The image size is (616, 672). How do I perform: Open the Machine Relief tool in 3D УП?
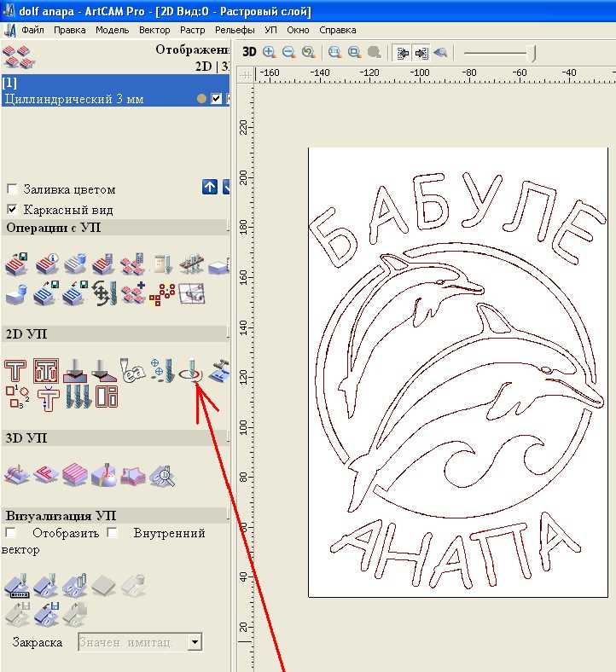16,473
